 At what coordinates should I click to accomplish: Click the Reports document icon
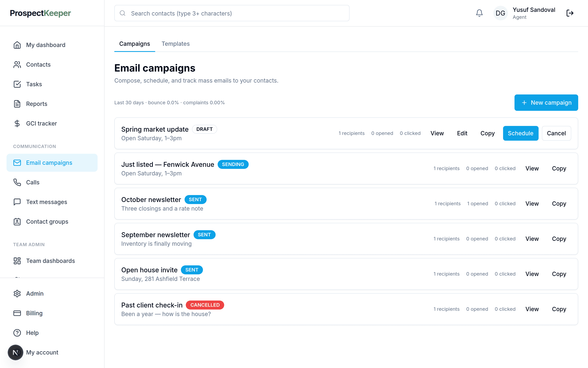pyautogui.click(x=17, y=104)
